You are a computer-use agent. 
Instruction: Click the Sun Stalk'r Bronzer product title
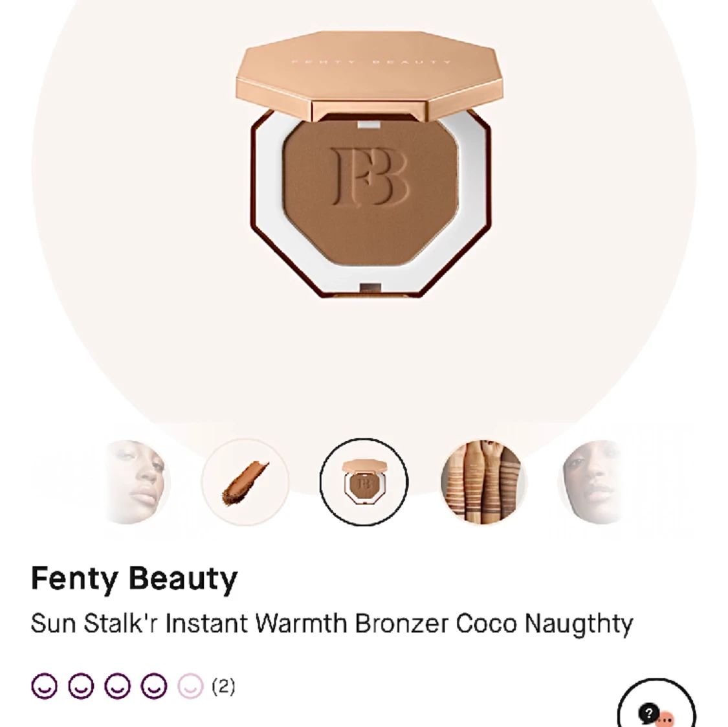pyautogui.click(x=332, y=624)
